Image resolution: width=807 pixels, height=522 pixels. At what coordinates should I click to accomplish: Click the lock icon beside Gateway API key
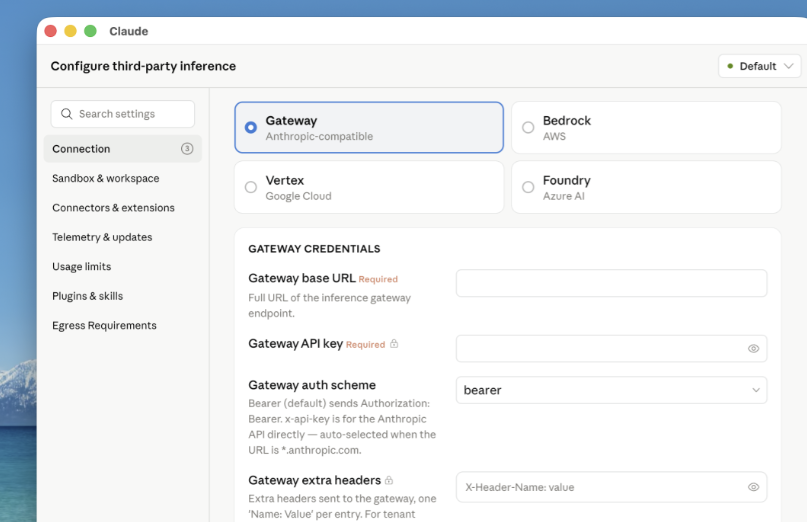(394, 343)
